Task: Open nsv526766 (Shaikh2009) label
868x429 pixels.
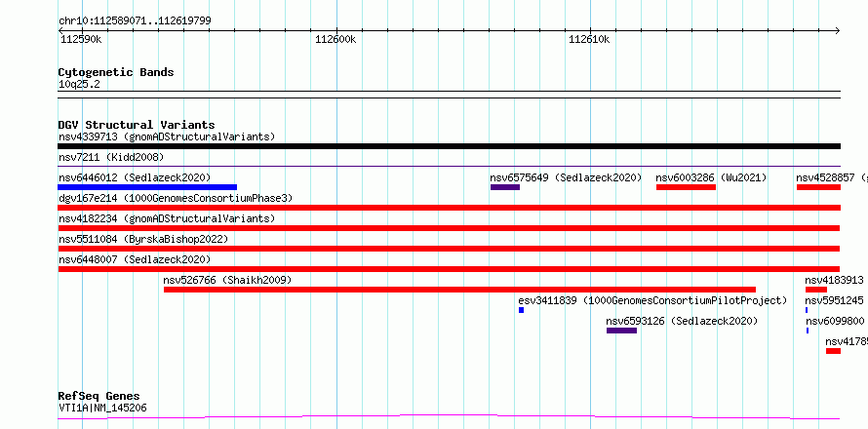Action: point(227,280)
